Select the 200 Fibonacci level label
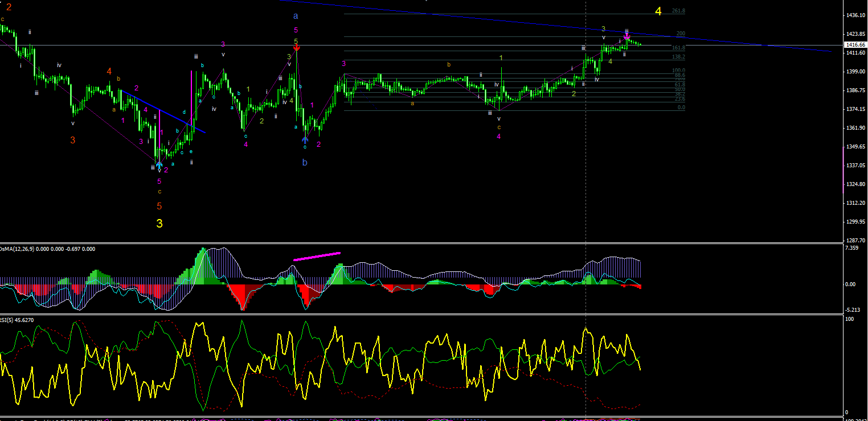The width and height of the screenshot is (868, 421). click(x=681, y=34)
